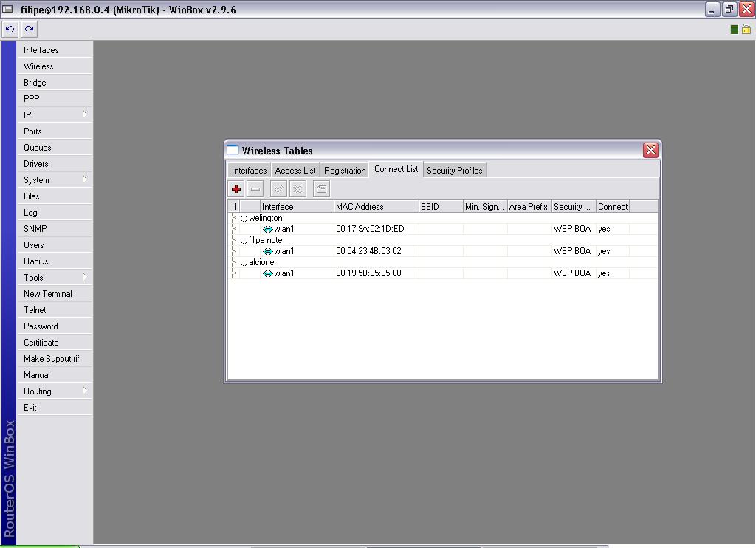Open Radius in the sidebar menu
Screen dimensions: 756x548
point(55,261)
